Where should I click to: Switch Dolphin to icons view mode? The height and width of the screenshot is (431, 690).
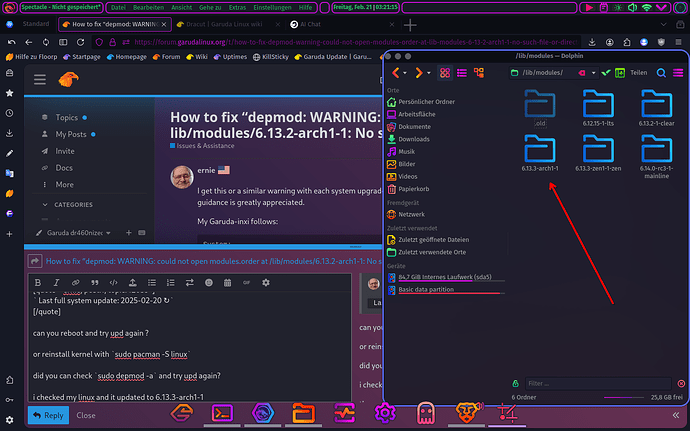click(445, 73)
